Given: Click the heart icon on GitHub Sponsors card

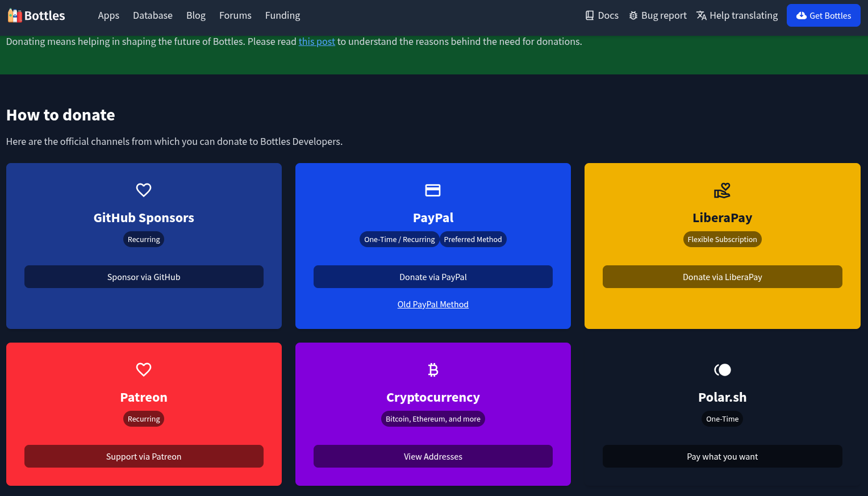Looking at the screenshot, I should coord(144,190).
